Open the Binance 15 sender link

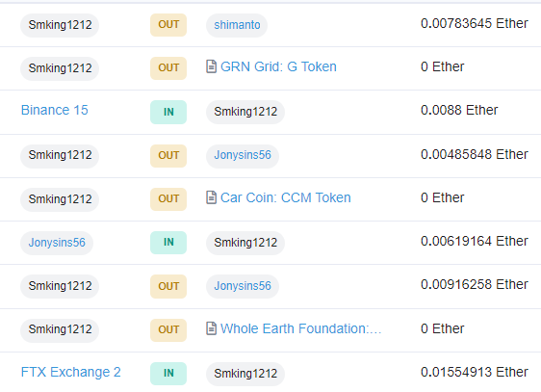coord(55,110)
